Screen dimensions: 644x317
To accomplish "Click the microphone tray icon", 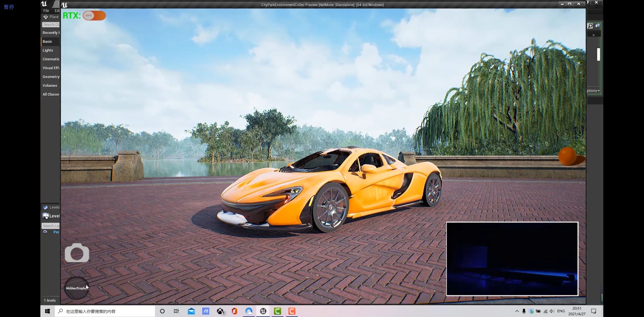I will [524, 311].
